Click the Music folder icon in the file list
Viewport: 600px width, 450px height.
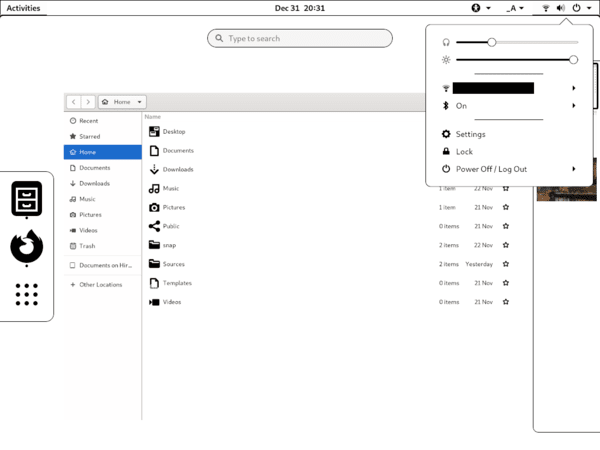pos(154,188)
